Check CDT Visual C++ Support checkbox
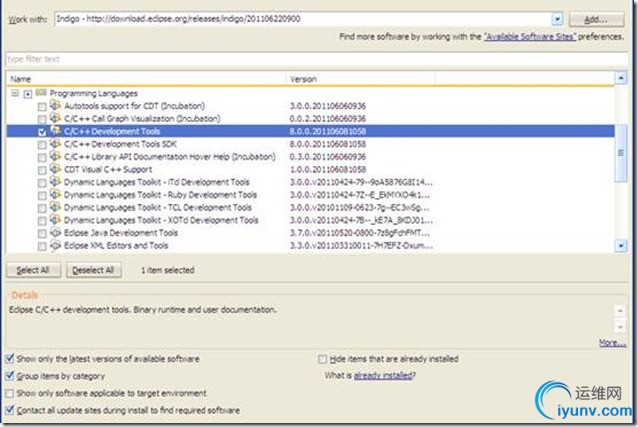The width and height of the screenshot is (638, 427). tap(42, 170)
